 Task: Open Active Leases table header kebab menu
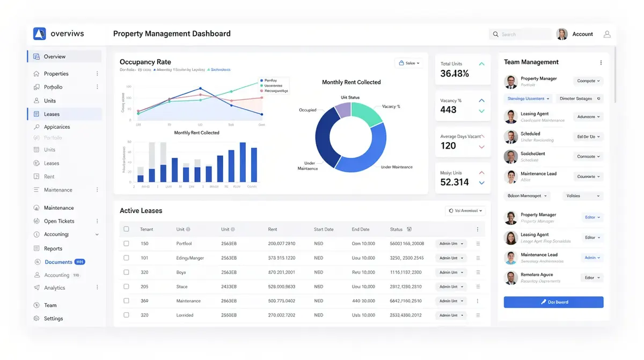coord(478,229)
